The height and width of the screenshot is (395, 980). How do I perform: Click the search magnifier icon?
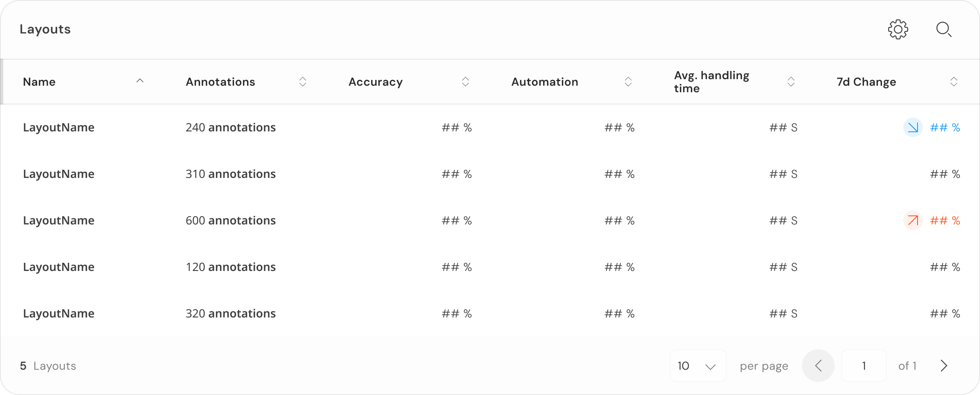click(x=944, y=29)
